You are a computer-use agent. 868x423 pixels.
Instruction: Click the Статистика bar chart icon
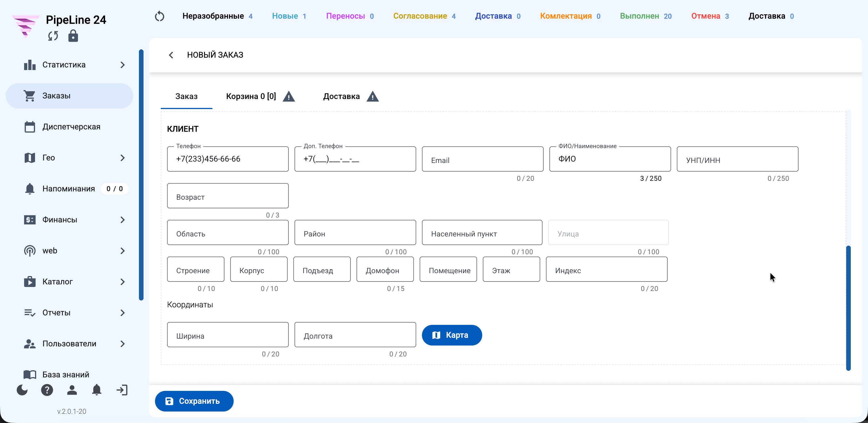(x=30, y=65)
